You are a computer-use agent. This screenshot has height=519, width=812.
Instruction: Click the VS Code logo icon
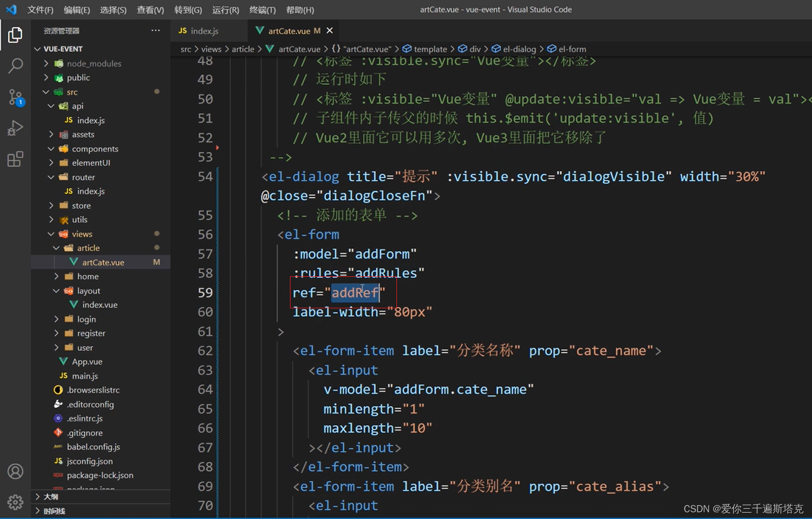[11, 9]
